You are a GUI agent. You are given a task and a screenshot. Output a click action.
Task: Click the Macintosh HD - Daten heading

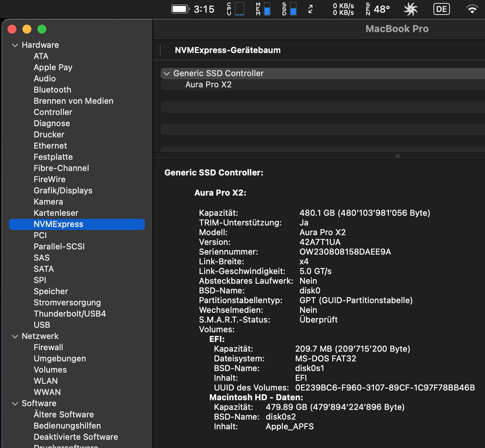pos(256,397)
